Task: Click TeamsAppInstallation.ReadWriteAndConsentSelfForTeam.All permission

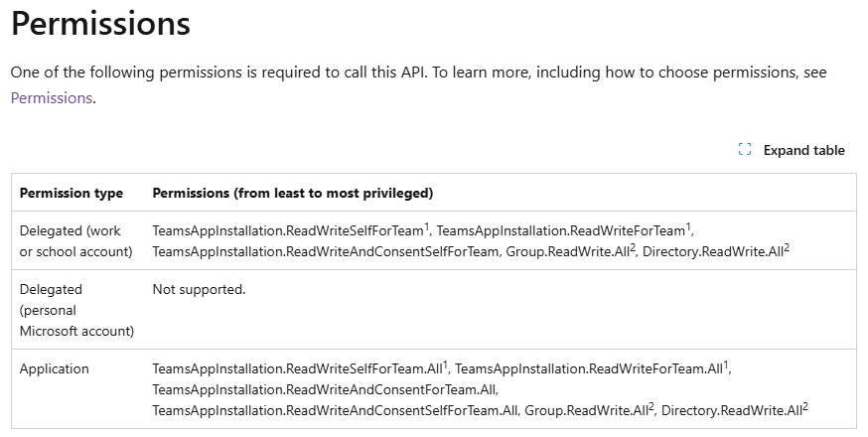Action: pos(335,411)
